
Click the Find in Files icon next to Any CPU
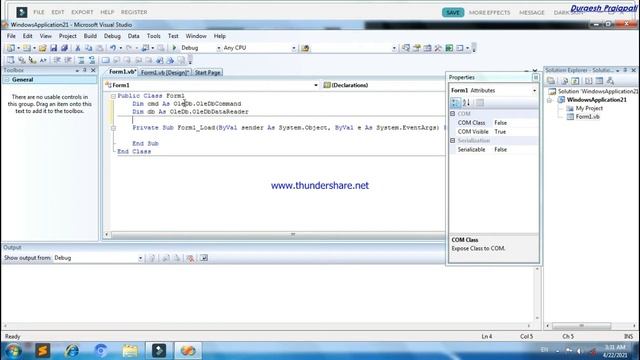[305, 48]
